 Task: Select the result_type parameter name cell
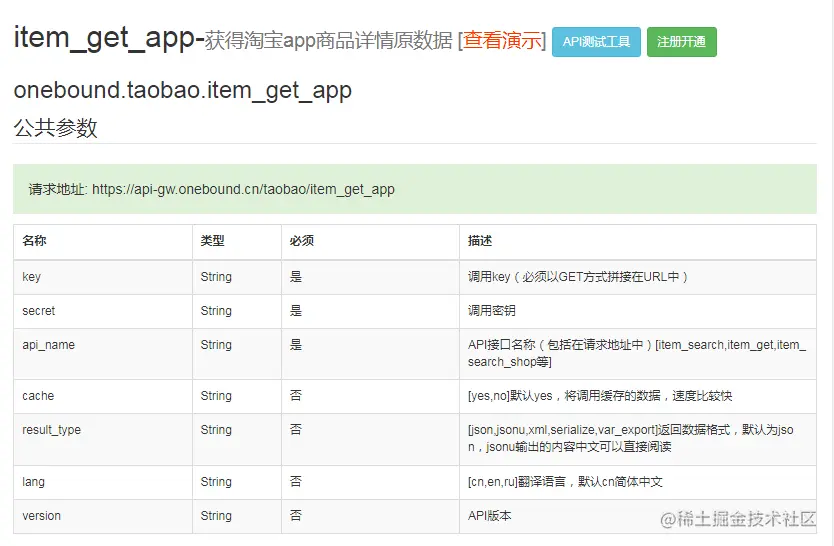(x=103, y=439)
